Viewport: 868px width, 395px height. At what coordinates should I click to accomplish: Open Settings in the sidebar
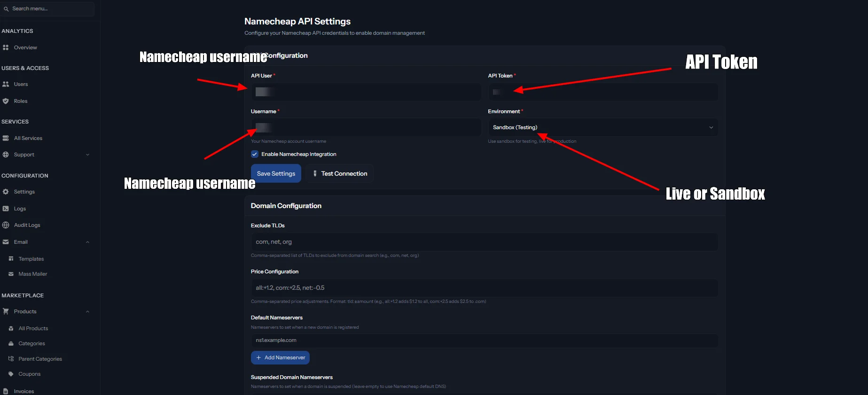tap(24, 192)
